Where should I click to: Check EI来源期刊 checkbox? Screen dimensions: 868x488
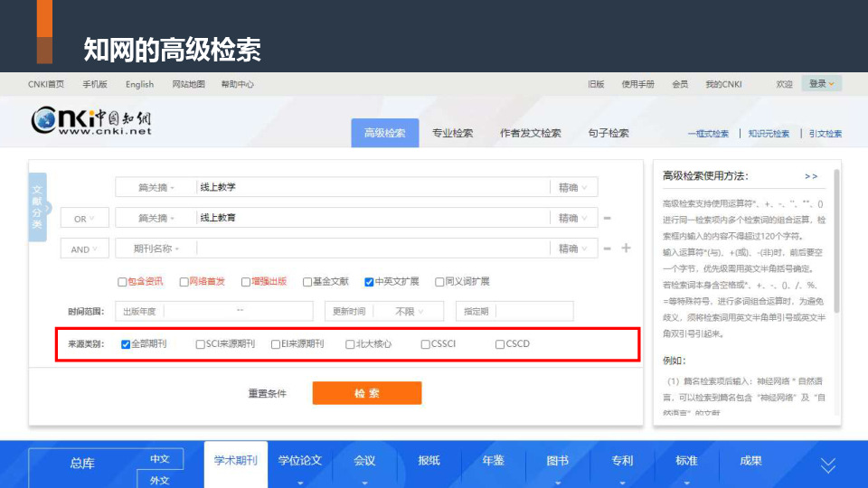click(276, 344)
